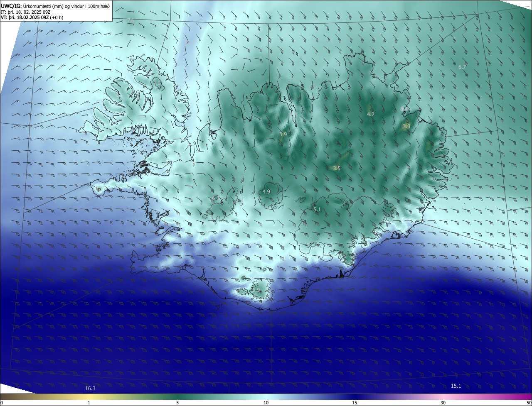Click the 5 tick on the colour scale
Viewport: 532px width, 406px height.
177,403
